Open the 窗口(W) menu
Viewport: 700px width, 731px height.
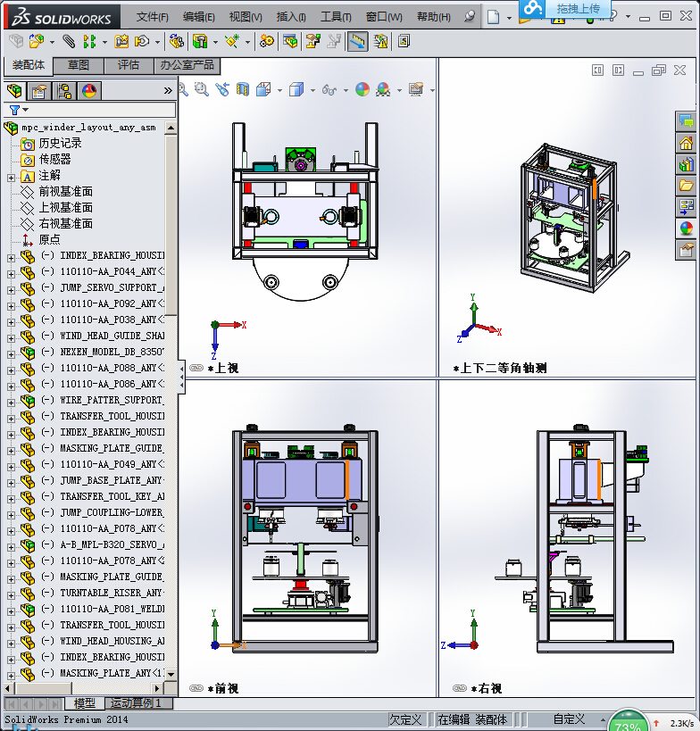coord(384,17)
